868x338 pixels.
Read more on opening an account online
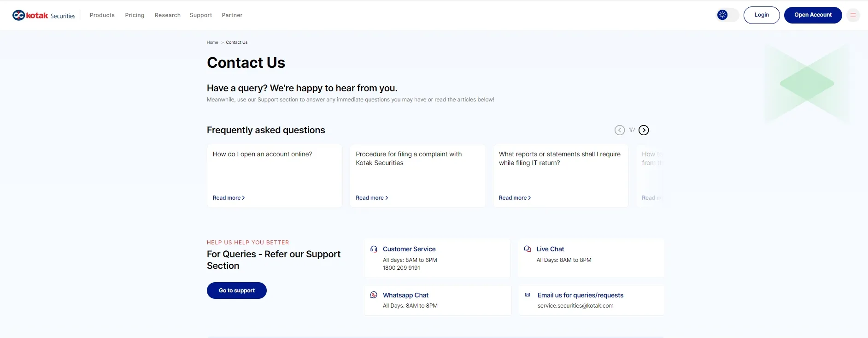pos(229,198)
